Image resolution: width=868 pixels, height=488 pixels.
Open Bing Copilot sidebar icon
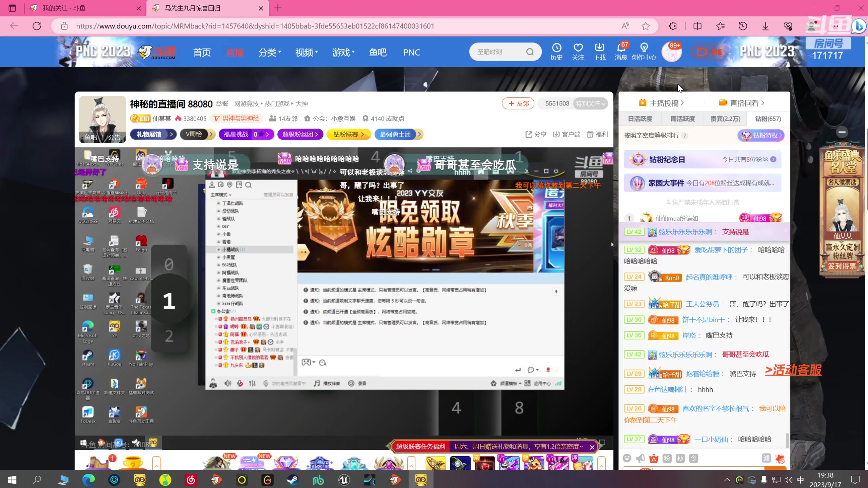[859, 26]
